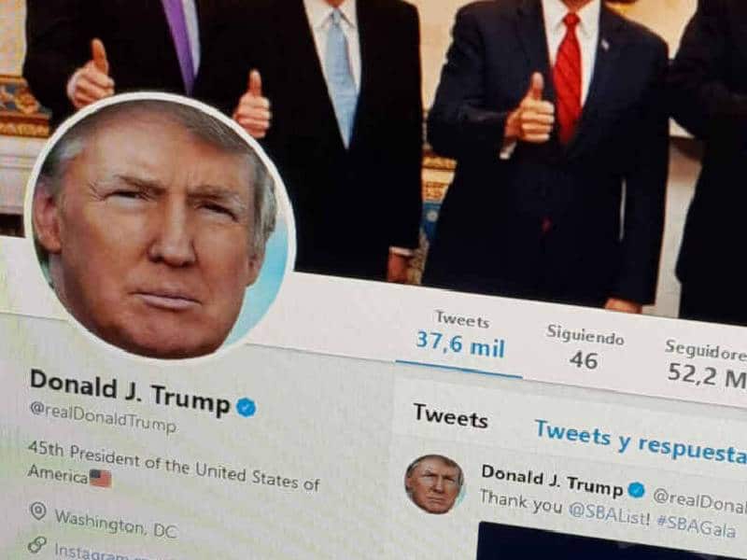Click the Instagram profile link
The height and width of the screenshot is (560, 747).
91,553
